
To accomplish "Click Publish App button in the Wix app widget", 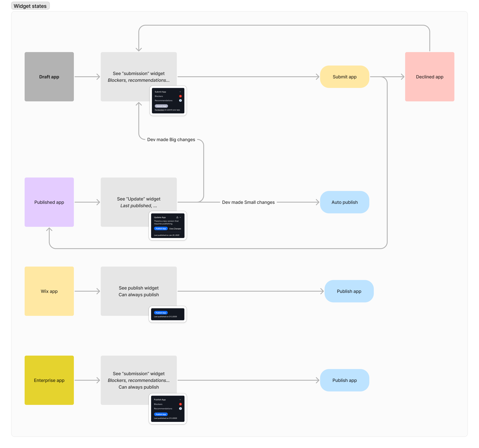I will point(161,313).
